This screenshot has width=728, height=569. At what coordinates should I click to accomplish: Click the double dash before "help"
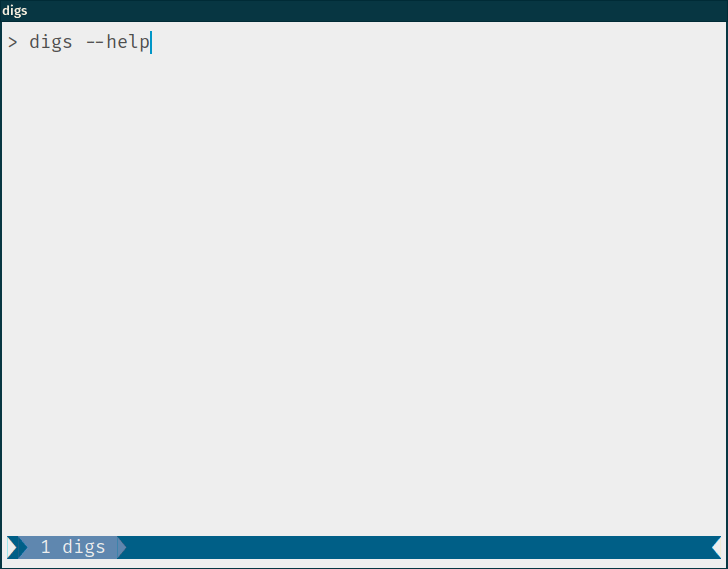(x=97, y=43)
